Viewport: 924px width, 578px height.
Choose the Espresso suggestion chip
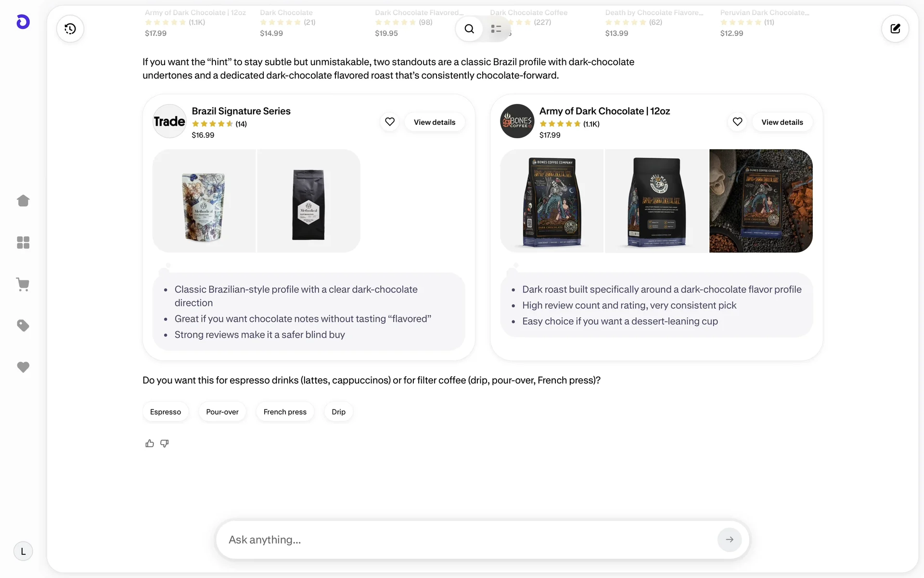pyautogui.click(x=166, y=412)
